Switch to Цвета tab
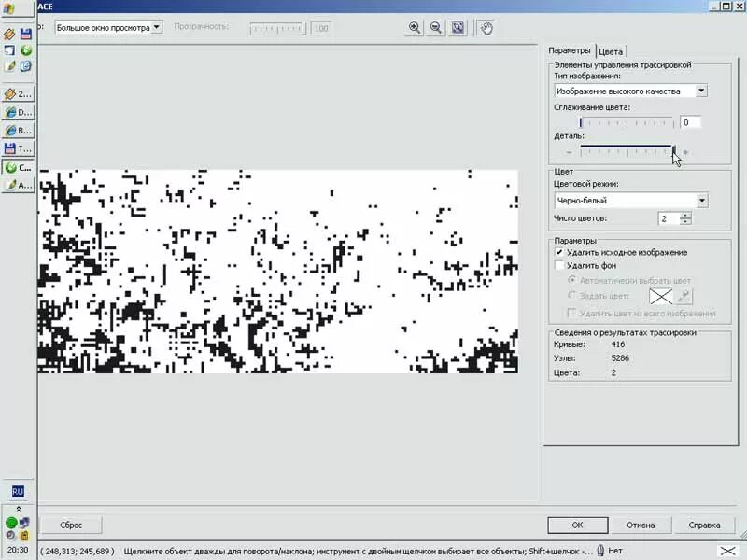Screen dimensions: 747x560 (611, 51)
